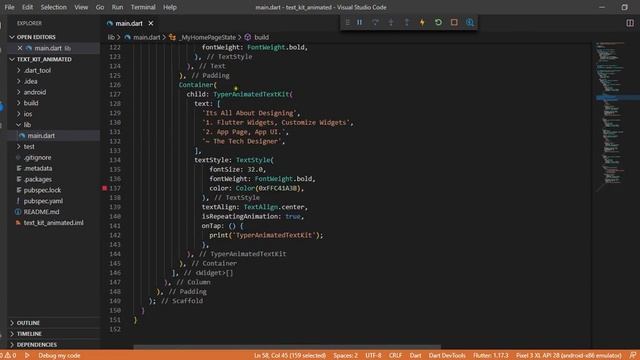The height and width of the screenshot is (360, 640).
Task: Collapse the lib folder
Action: 27,125
